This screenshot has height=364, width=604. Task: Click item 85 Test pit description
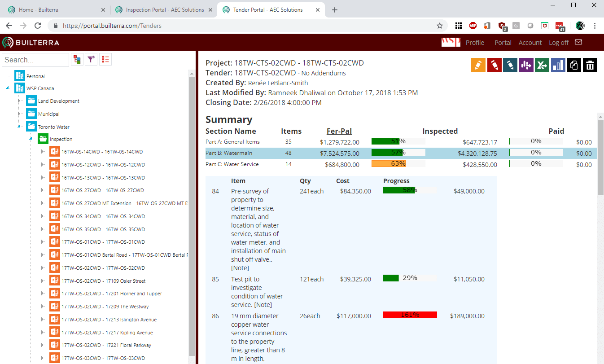(x=257, y=292)
